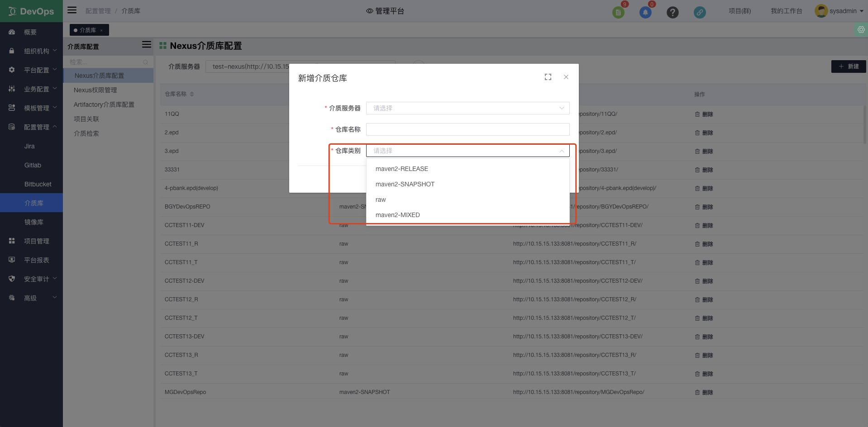This screenshot has width=868, height=427.
Task: Delete the 33331 repository row
Action: [x=704, y=170]
